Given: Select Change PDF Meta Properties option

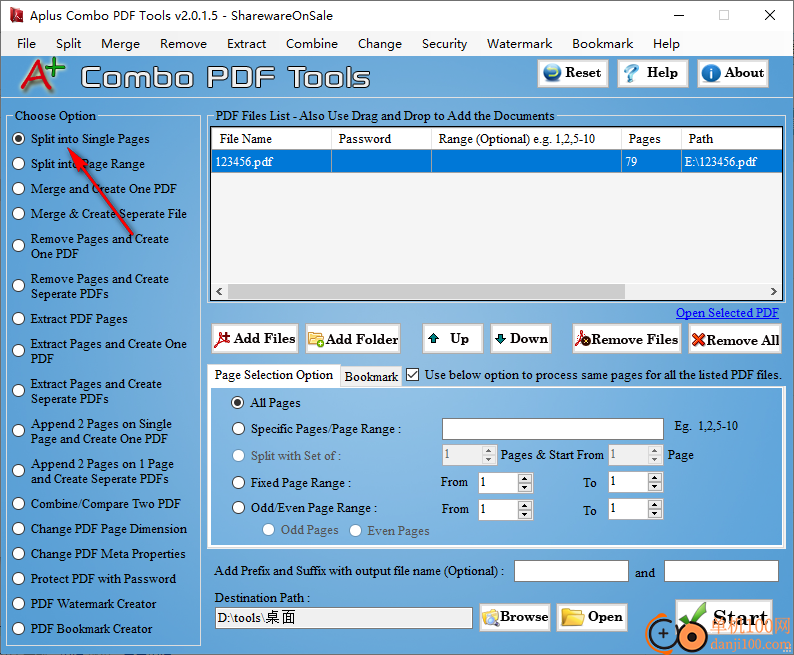Looking at the screenshot, I should coord(19,554).
